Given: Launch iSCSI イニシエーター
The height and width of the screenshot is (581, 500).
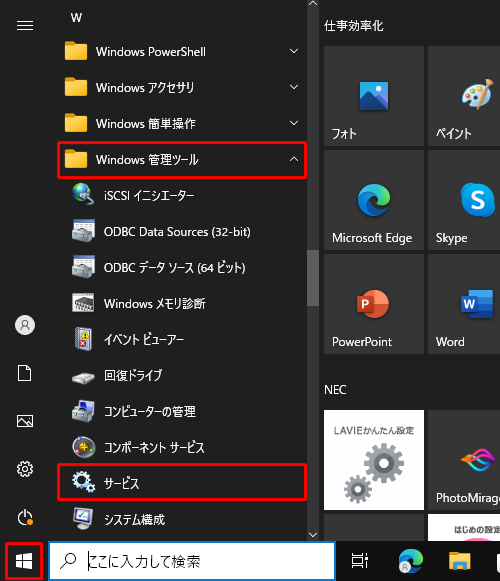Looking at the screenshot, I should pos(182,195).
